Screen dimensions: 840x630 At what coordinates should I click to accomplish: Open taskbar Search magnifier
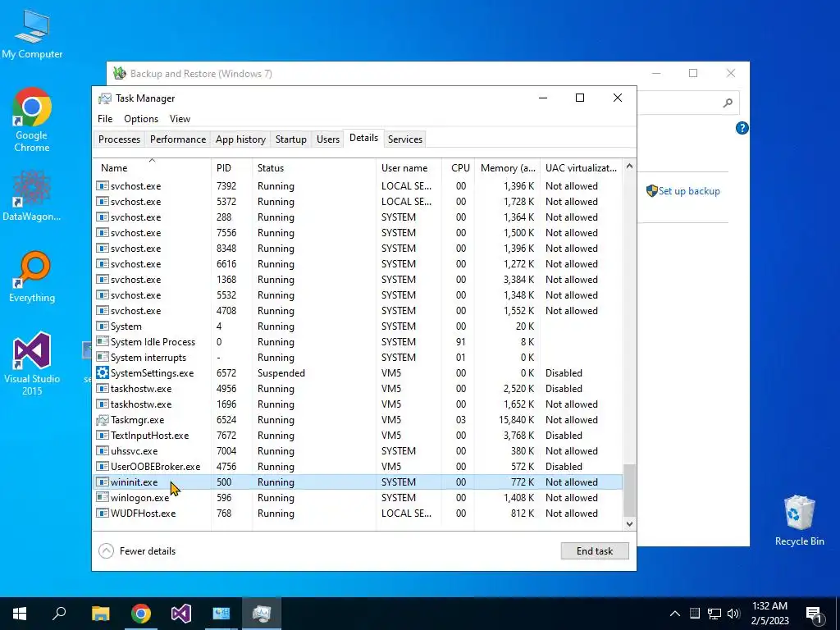point(59,614)
